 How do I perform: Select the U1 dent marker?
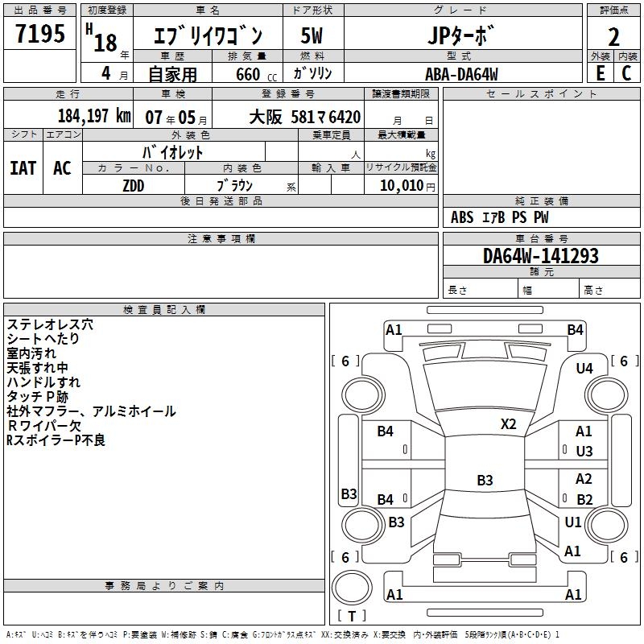click(573, 522)
